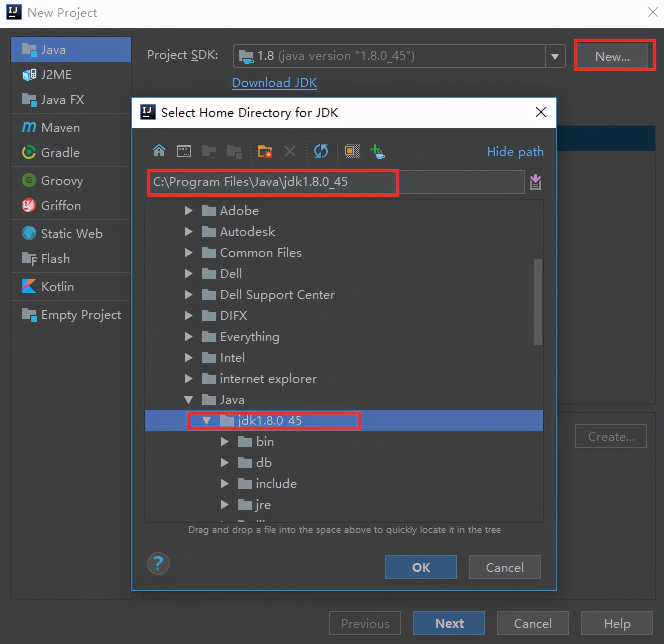
Task: Click the module directory toolbar icon
Action: click(234, 151)
